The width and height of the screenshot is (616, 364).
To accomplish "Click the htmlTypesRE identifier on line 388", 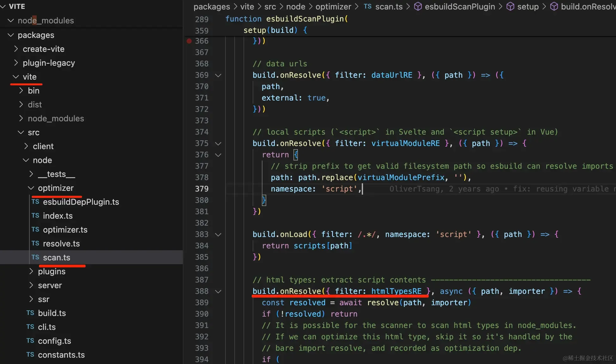I will (396, 291).
